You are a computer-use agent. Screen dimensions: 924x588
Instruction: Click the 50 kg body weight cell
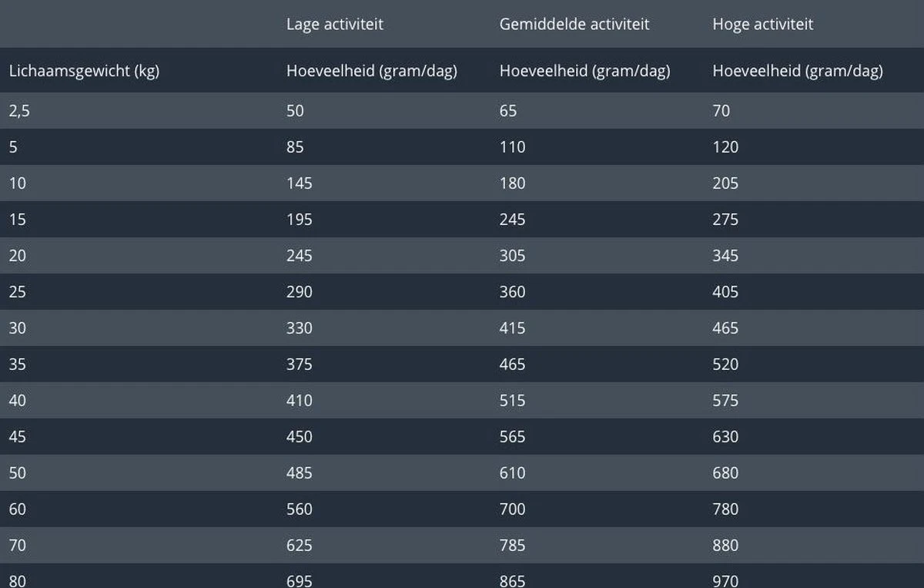coord(17,473)
